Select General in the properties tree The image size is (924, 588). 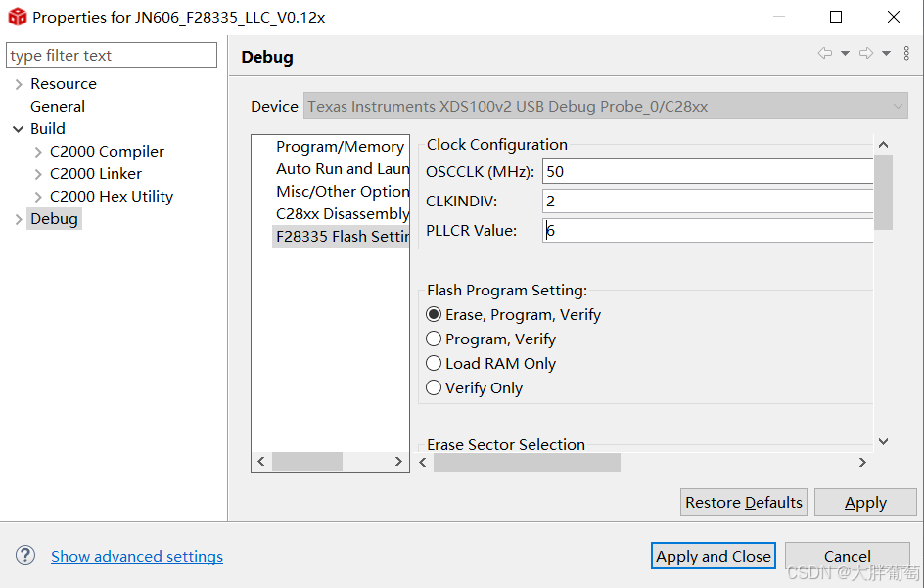coord(58,107)
